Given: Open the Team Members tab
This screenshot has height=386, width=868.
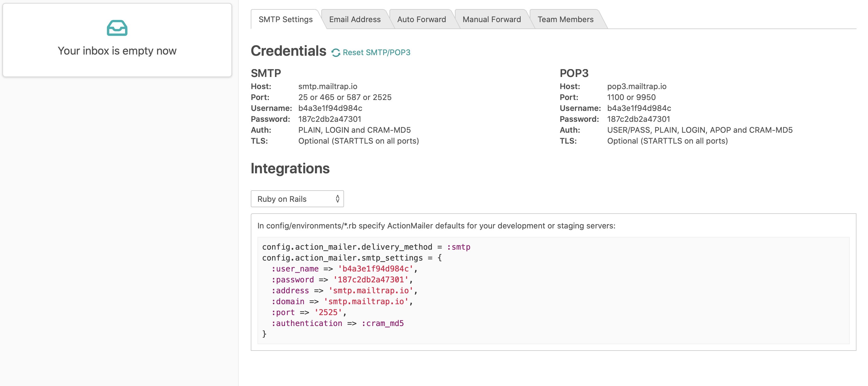Looking at the screenshot, I should click(565, 19).
